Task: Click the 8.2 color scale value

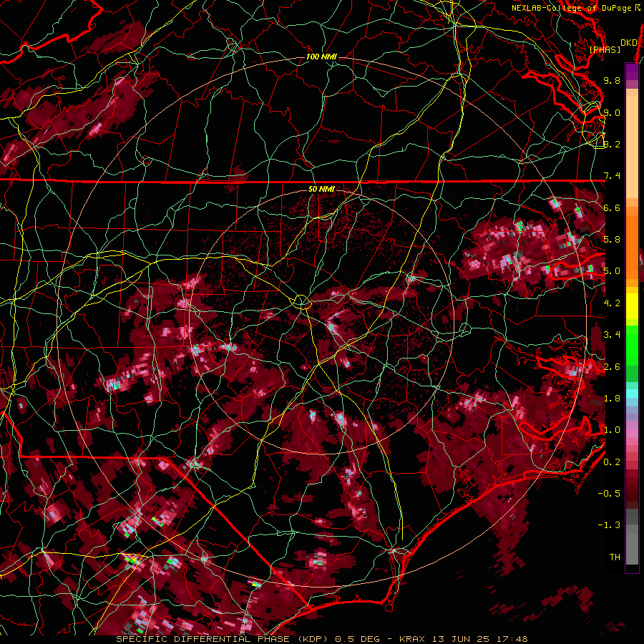Action: tap(612, 144)
